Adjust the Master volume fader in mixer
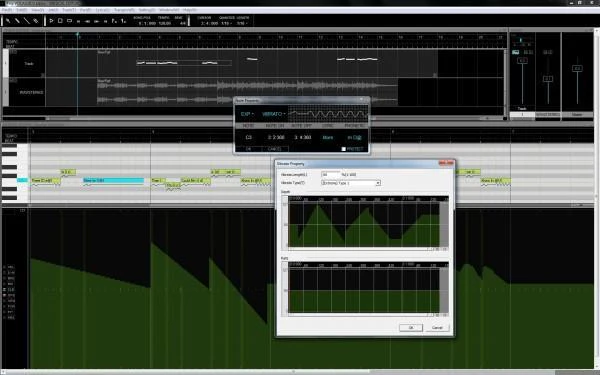600x375 pixels. pos(577,68)
